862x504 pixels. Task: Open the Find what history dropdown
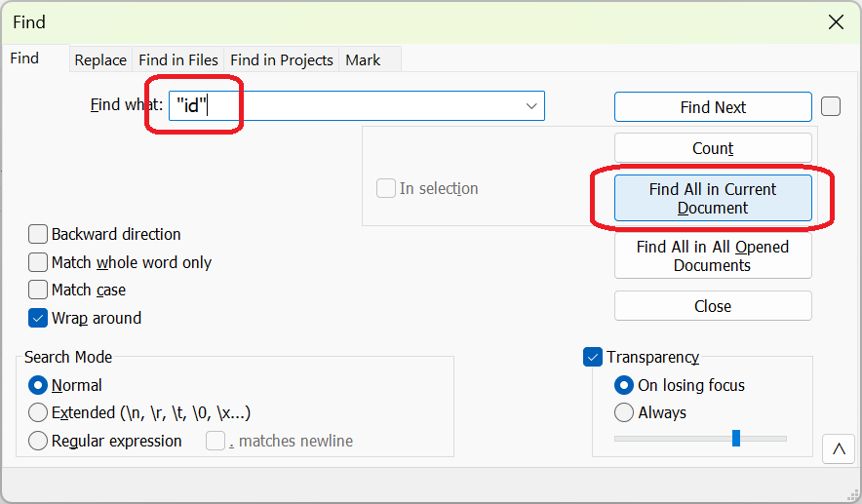coord(531,106)
